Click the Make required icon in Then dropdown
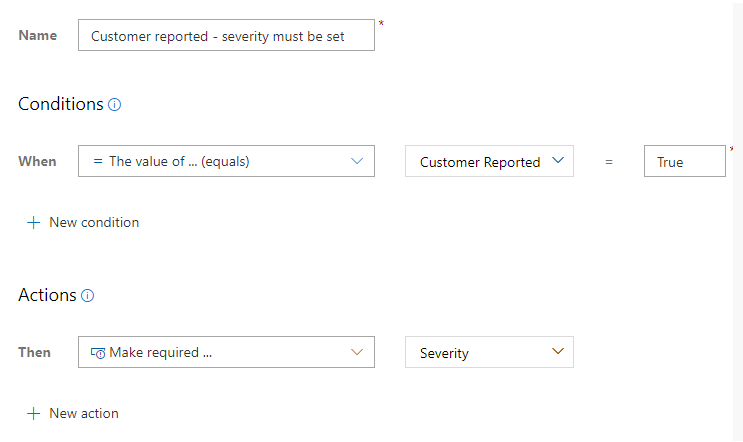 (x=98, y=353)
